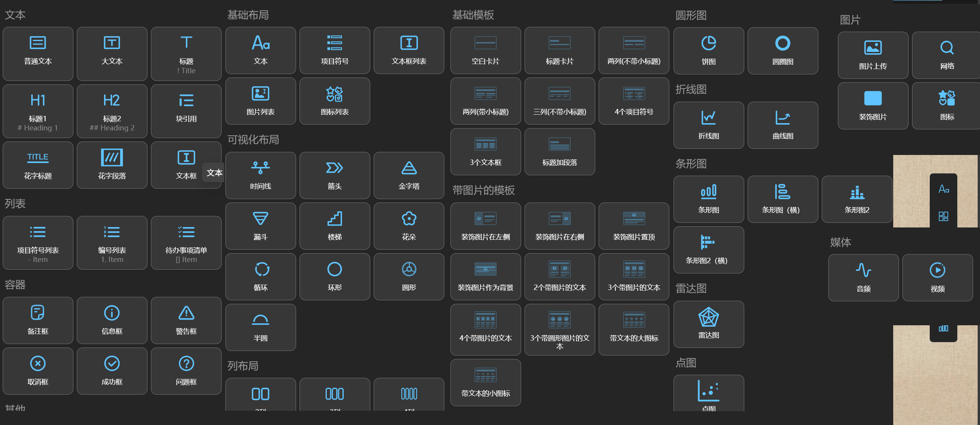Add a 成功框 success callout
Image resolution: width=980 pixels, height=425 pixels.
click(x=112, y=371)
